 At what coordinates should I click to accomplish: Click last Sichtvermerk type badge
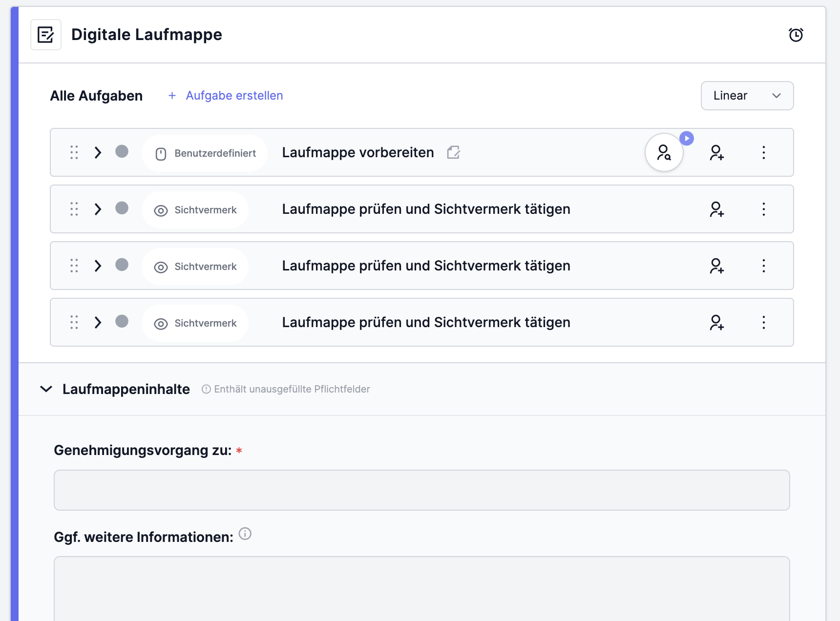pos(195,323)
